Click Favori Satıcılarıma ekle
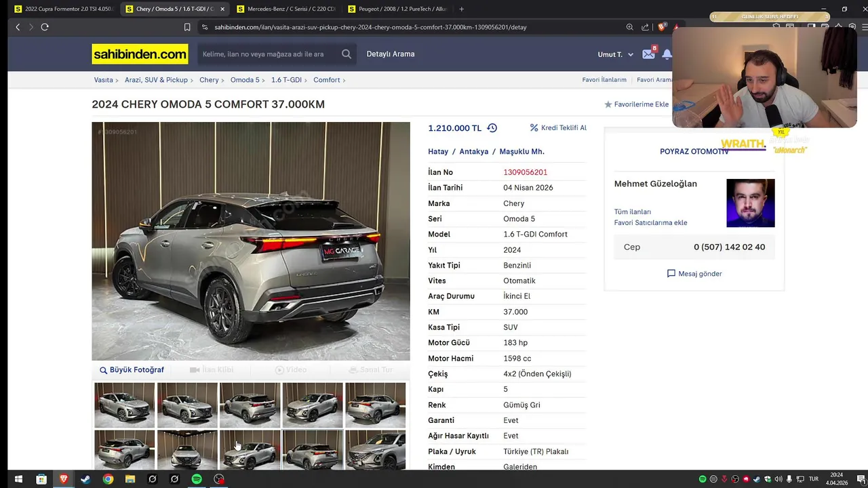 pyautogui.click(x=651, y=222)
